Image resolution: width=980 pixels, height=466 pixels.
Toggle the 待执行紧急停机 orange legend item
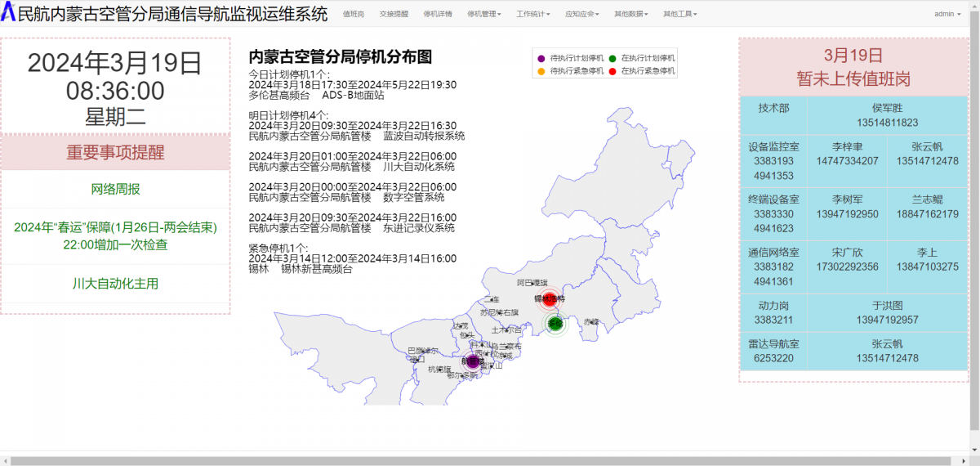pyautogui.click(x=571, y=71)
